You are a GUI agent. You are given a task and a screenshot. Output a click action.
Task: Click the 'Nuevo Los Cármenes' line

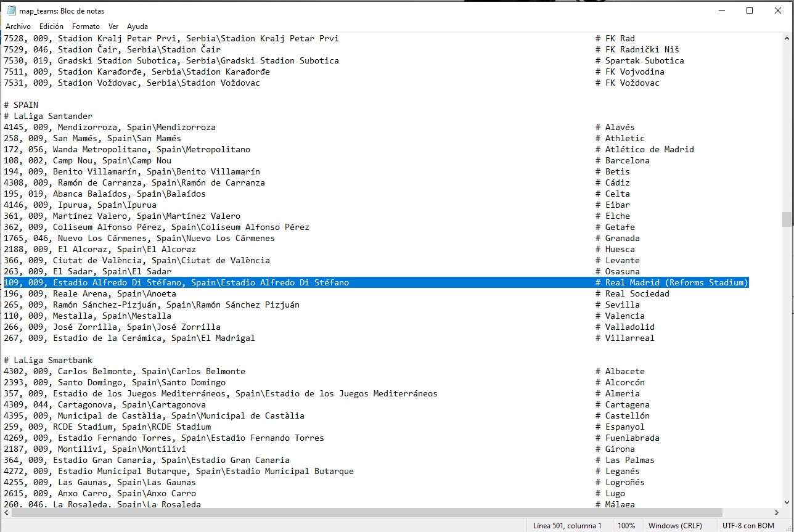click(x=139, y=238)
